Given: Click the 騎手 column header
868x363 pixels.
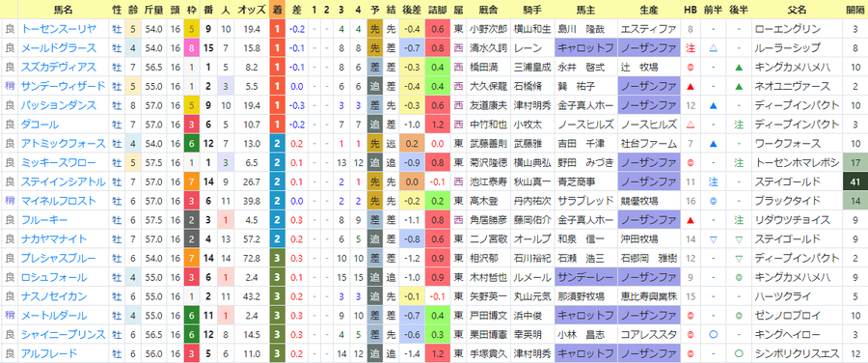Looking at the screenshot, I should tap(533, 10).
